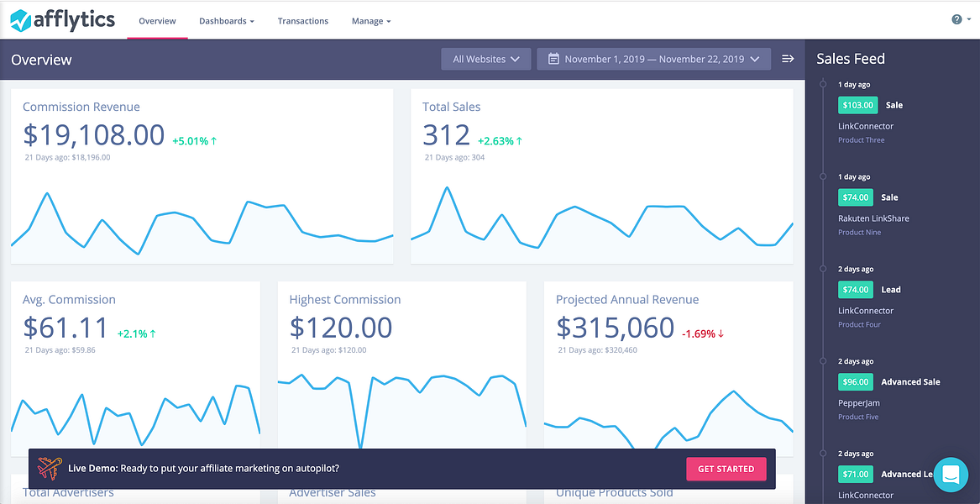980x504 pixels.
Task: Open the chat support bubble
Action: point(951,474)
